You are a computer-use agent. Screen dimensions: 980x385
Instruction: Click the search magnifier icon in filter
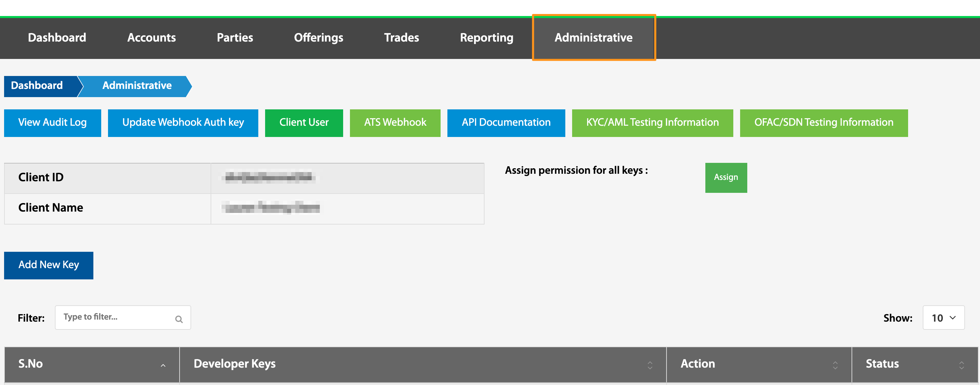click(x=179, y=319)
